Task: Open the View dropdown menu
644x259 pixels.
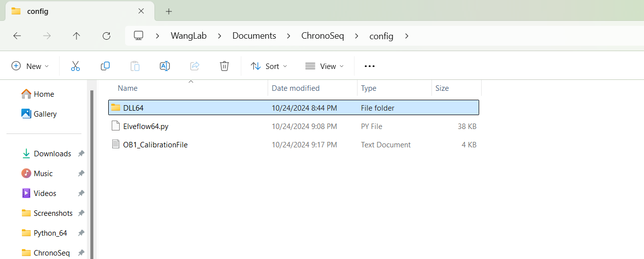Action: (x=325, y=66)
